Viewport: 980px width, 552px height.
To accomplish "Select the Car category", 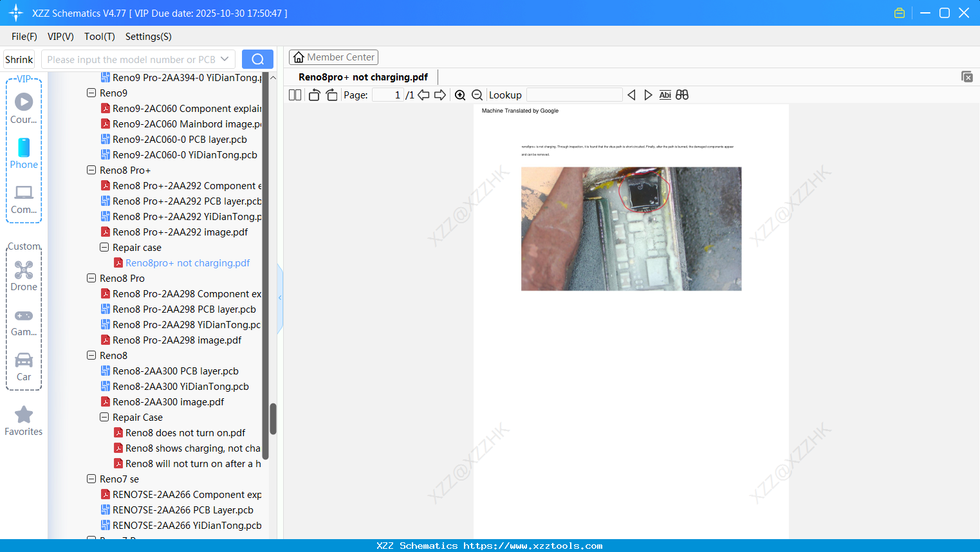I will pyautogui.click(x=24, y=367).
